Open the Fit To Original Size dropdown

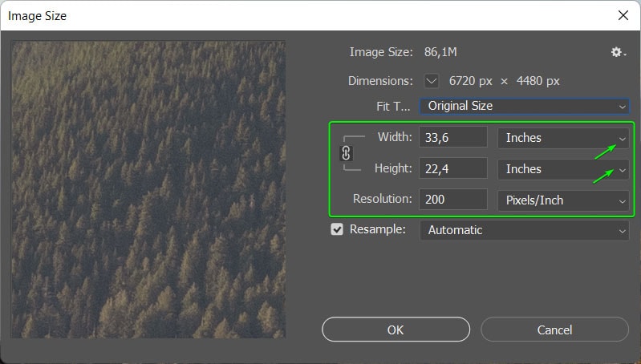click(x=524, y=106)
